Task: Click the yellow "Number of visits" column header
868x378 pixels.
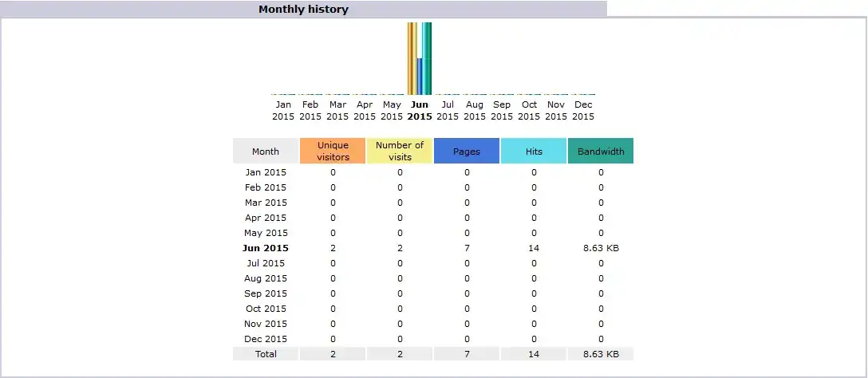Action: (x=400, y=151)
